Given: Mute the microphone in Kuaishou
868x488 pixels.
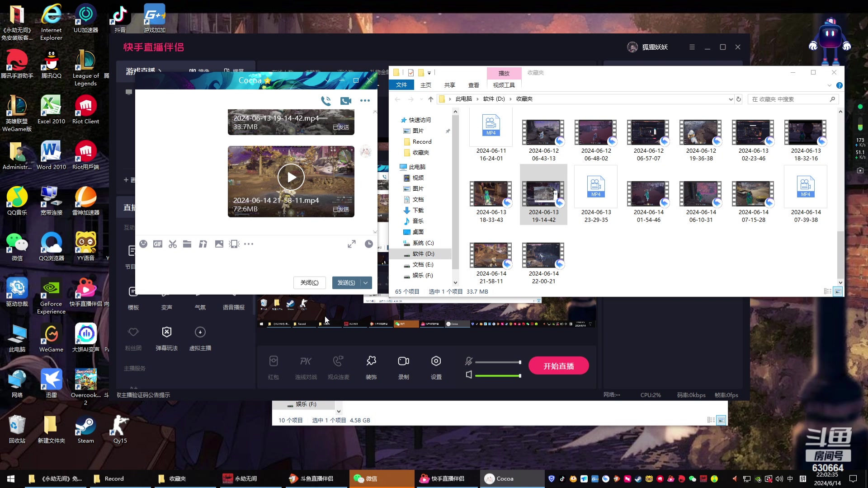Looking at the screenshot, I should [x=469, y=361].
